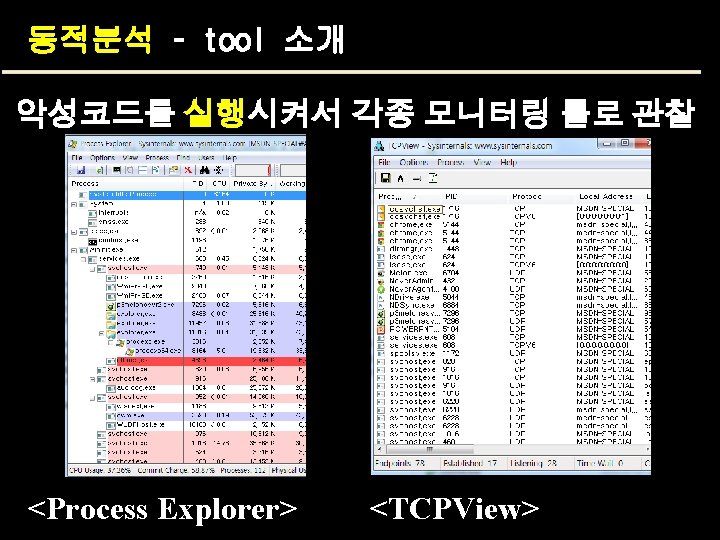Open Process menu in TCPView
The width and height of the screenshot is (720, 540).
click(450, 163)
